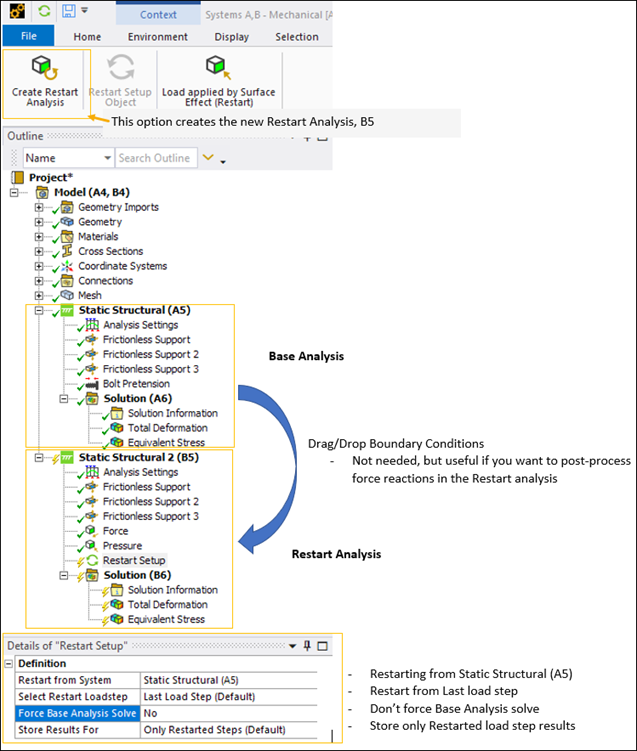
Task: Click the Cross Sections beam icon
Action: click(67, 251)
